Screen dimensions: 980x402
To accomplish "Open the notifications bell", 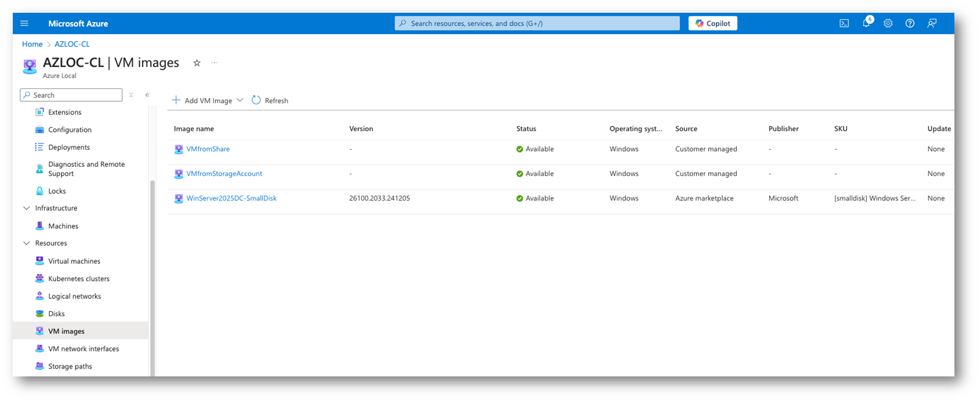I will coord(866,24).
